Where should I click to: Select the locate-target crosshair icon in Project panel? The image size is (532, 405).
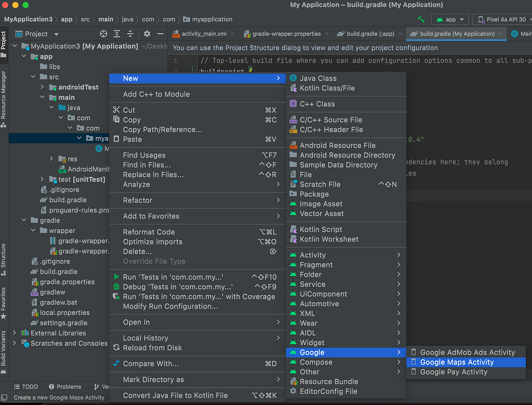[x=103, y=34]
